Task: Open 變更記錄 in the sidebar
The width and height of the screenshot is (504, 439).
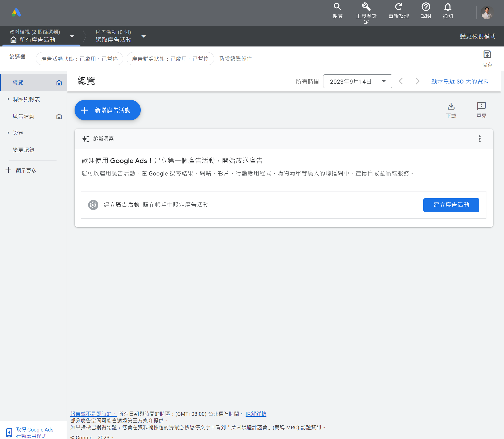Action: pos(23,150)
